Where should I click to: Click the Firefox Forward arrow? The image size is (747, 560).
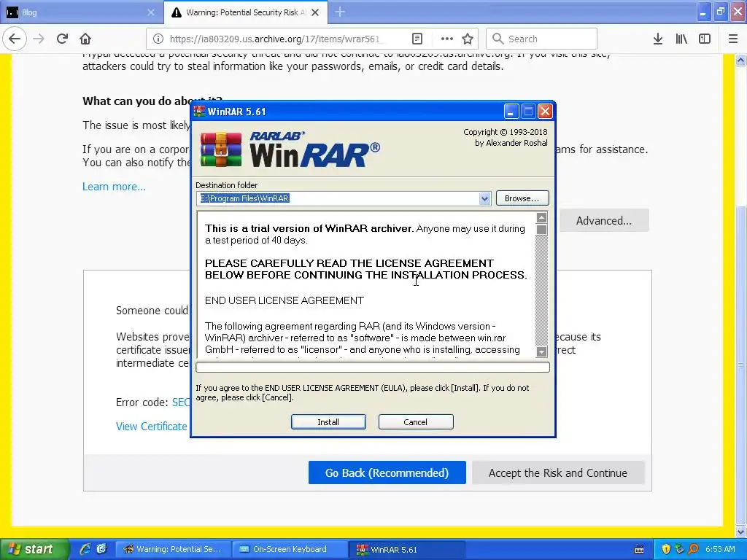coord(39,39)
